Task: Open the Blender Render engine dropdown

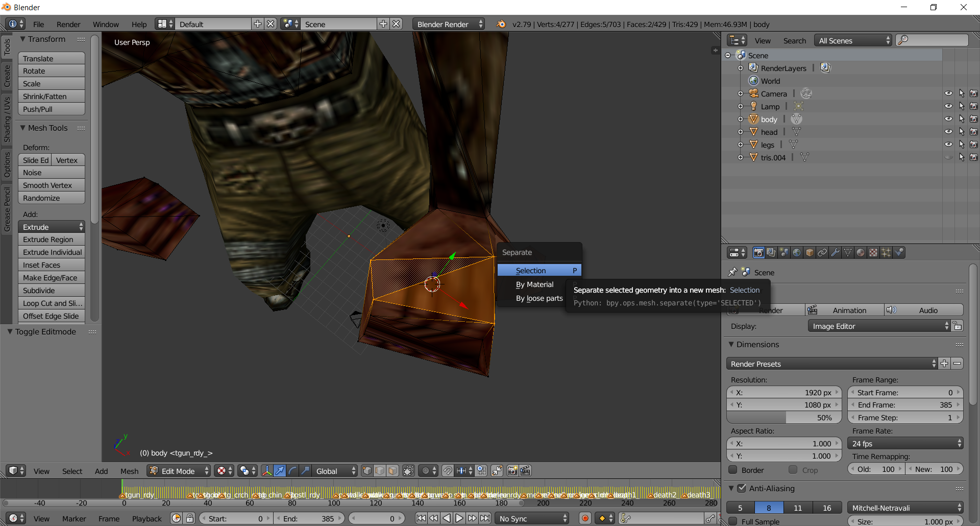Action: click(448, 24)
